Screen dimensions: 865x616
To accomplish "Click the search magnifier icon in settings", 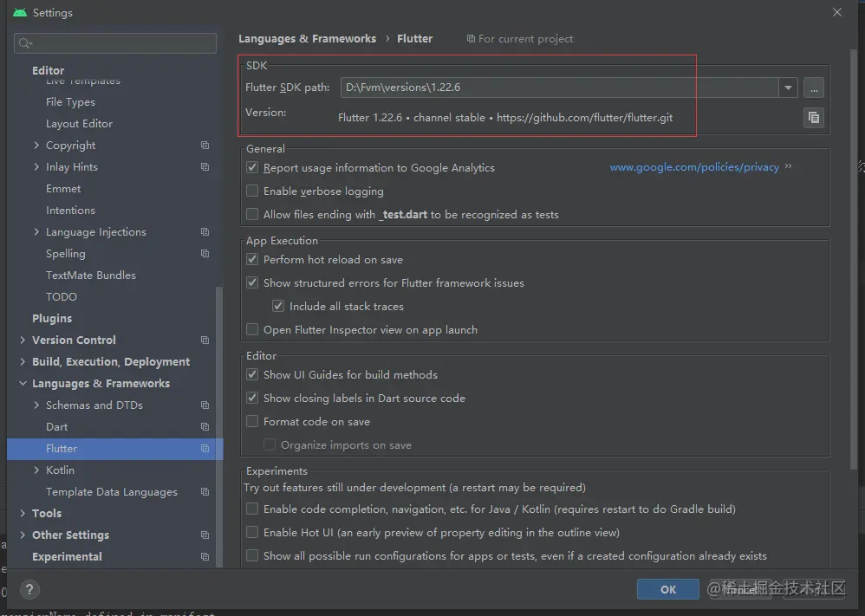I will pyautogui.click(x=25, y=43).
